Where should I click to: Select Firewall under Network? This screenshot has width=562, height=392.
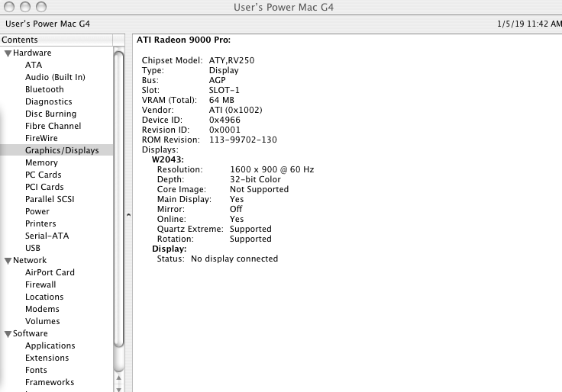tap(40, 284)
